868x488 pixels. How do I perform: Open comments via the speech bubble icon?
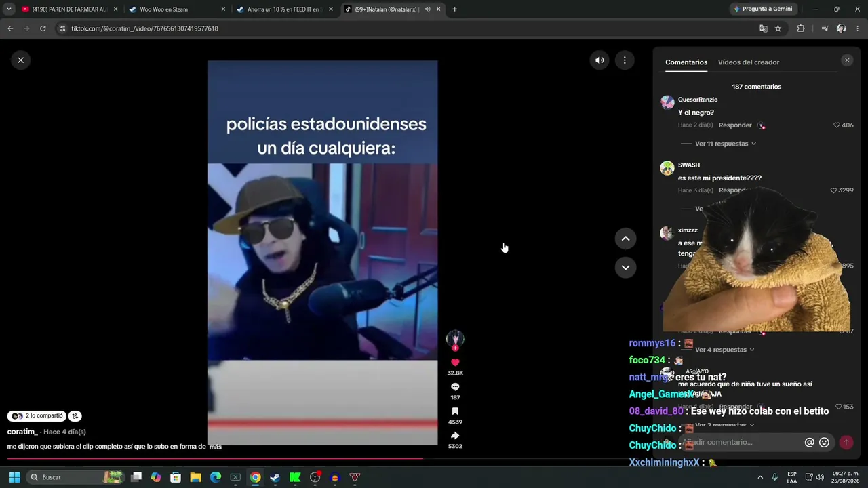(x=455, y=387)
